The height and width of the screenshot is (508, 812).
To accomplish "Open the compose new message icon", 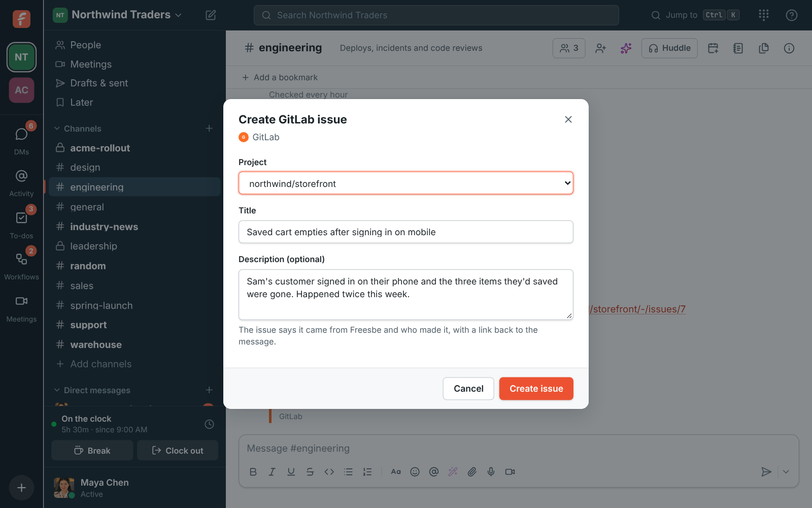I will pos(211,15).
